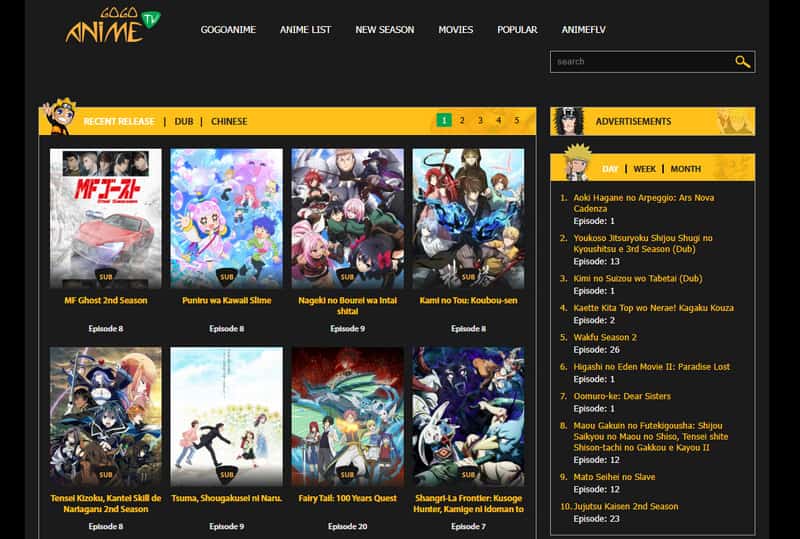Click Episode: 23 under Jujutsu Kaisen

coord(596,519)
